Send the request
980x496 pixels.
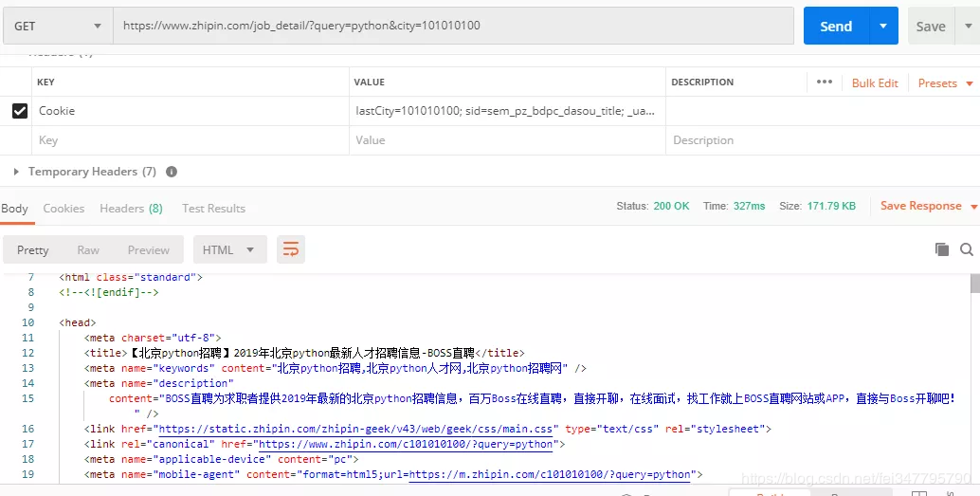point(836,27)
